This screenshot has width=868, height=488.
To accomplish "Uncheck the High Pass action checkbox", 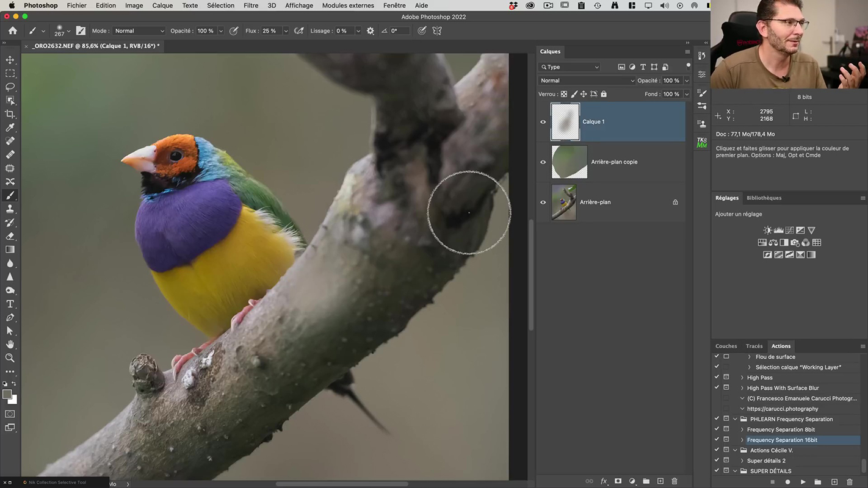I will pyautogui.click(x=717, y=378).
